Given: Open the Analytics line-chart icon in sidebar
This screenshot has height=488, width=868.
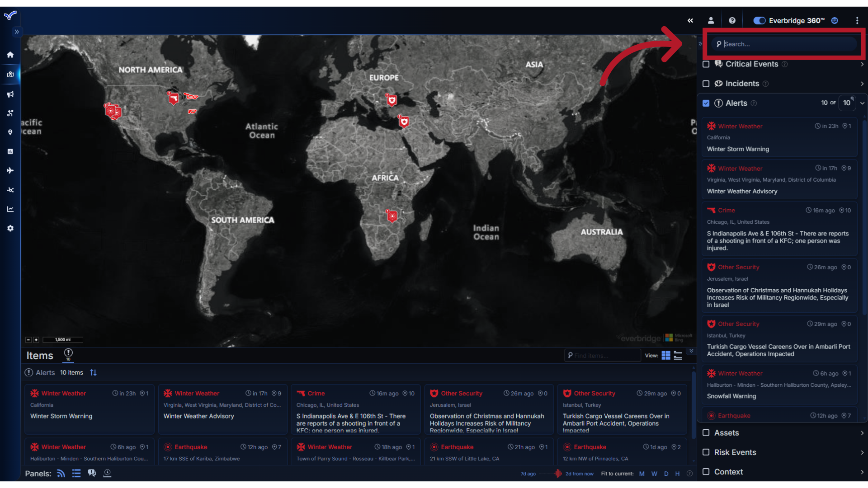Looking at the screenshot, I should tap(10, 209).
